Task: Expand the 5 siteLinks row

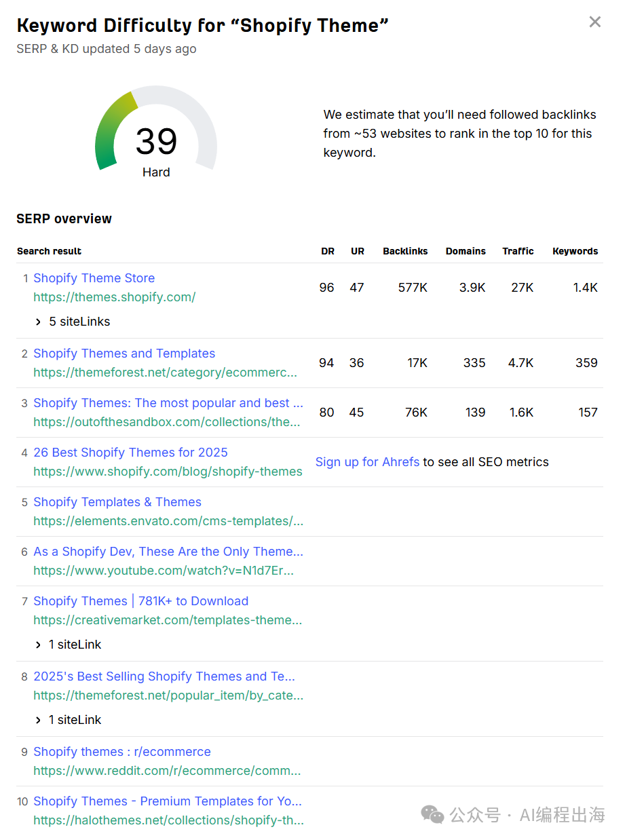Action: [73, 322]
